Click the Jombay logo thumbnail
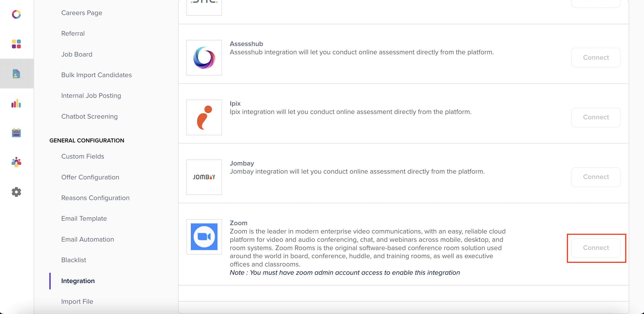Screen dimensions: 644x314 click(204, 177)
